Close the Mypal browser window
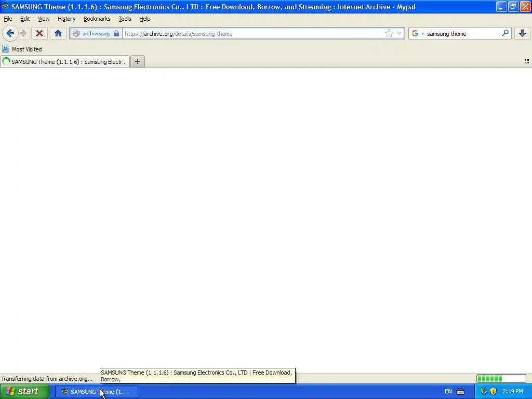This screenshot has height=399, width=532. point(525,6)
